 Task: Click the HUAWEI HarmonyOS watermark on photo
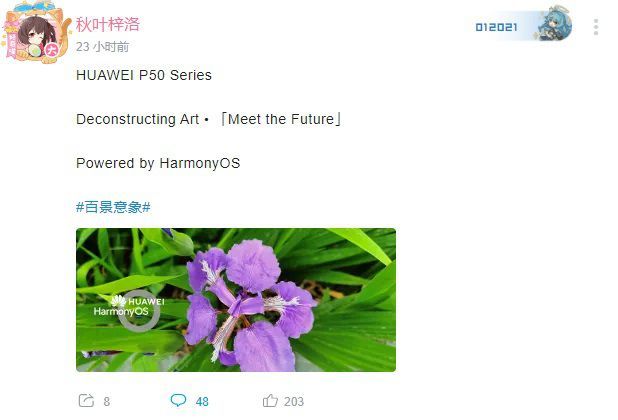pyautogui.click(x=129, y=307)
